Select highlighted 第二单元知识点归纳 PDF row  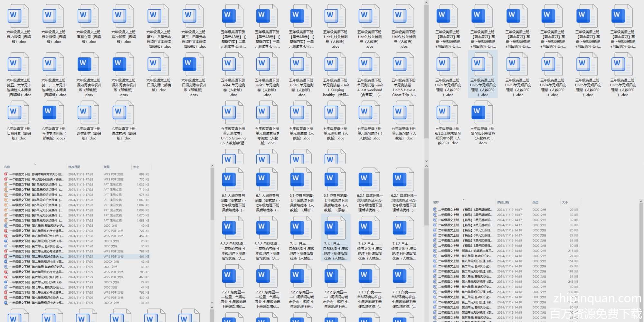click(x=48, y=257)
